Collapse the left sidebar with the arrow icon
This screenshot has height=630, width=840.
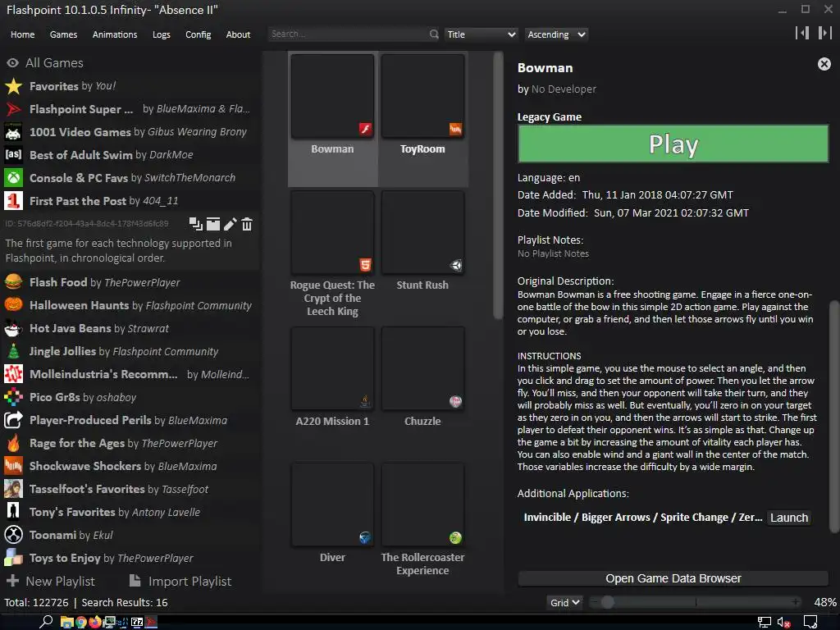(802, 33)
